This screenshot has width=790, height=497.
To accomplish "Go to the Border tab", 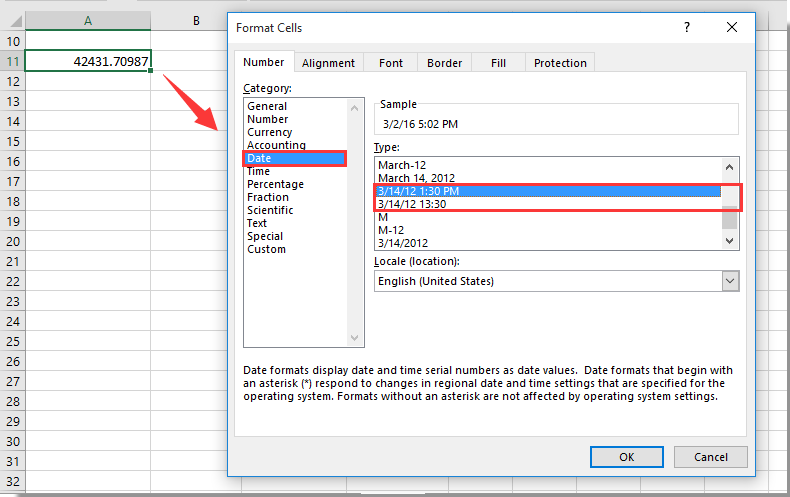I will click(x=444, y=63).
